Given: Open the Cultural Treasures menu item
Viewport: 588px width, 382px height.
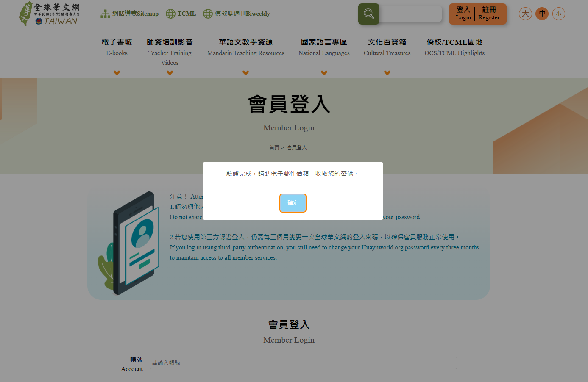Looking at the screenshot, I should click(387, 47).
